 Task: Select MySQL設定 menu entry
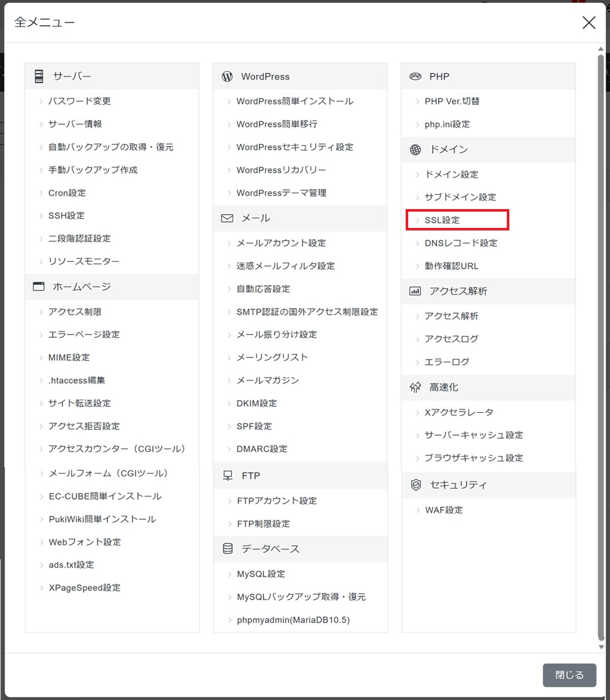point(261,574)
